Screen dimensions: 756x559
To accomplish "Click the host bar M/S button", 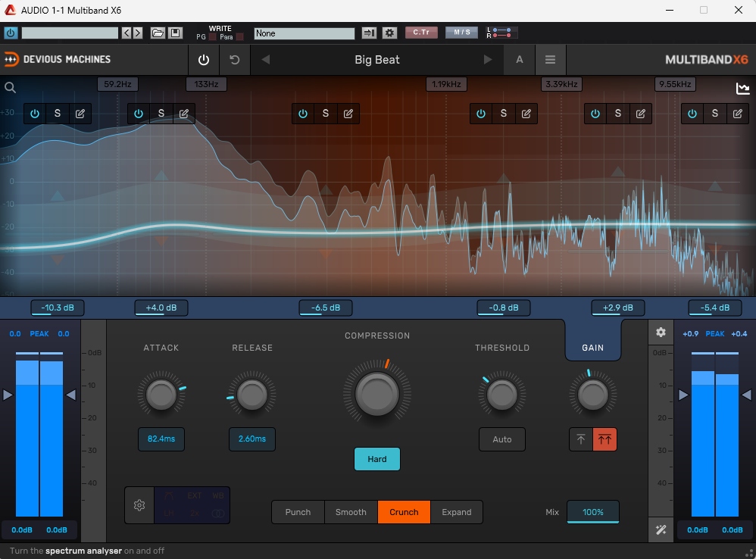I will coord(462,33).
